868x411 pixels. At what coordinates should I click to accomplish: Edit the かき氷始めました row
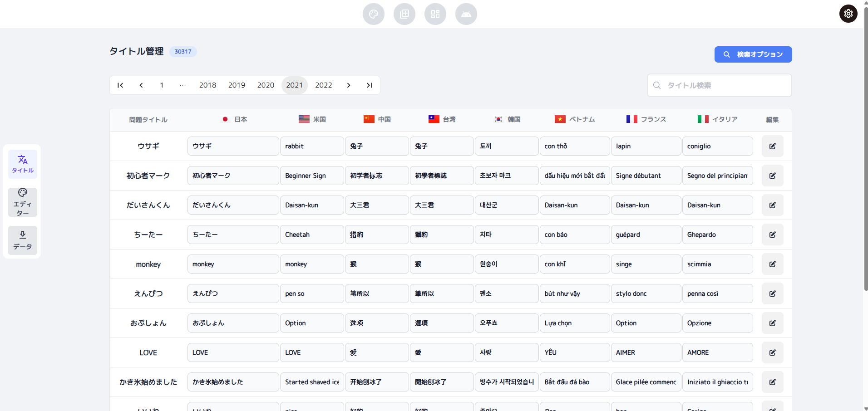click(772, 382)
